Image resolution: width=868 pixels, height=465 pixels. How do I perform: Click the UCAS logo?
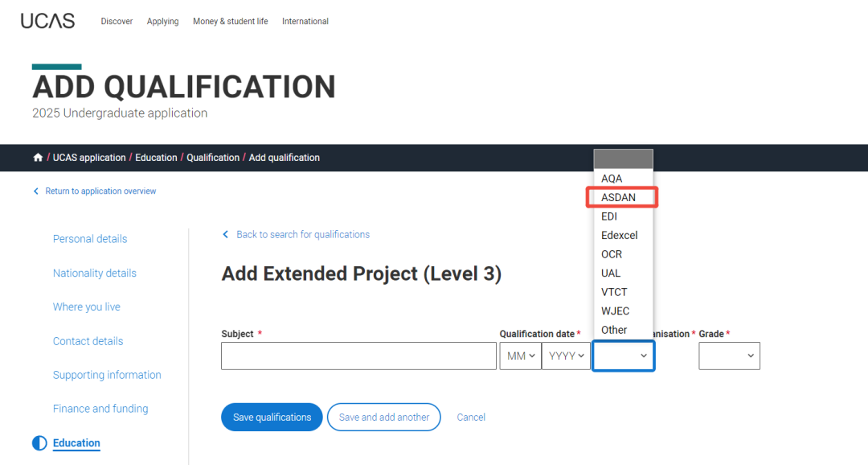point(47,21)
